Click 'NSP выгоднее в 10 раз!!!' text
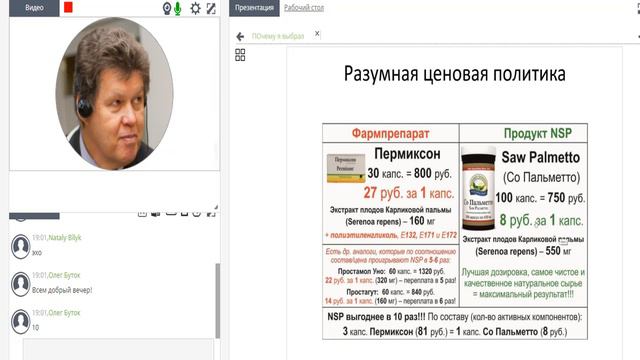The image size is (640, 360). coord(376,317)
